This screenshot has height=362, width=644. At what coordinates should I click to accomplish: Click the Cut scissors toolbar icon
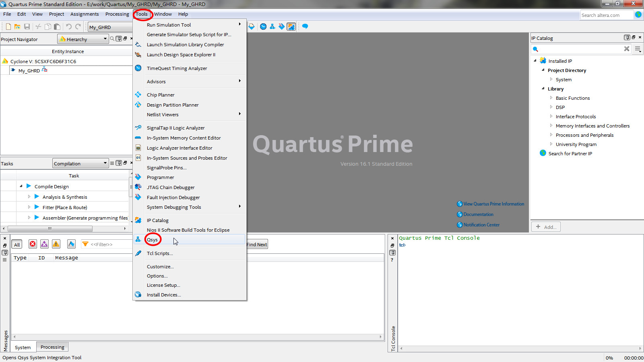(x=38, y=27)
